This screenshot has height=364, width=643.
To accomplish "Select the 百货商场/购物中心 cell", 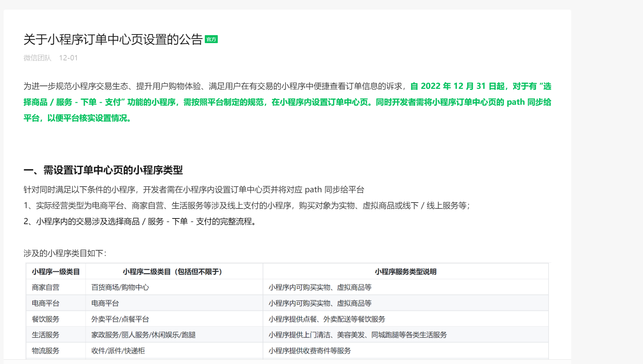I will tap(120, 287).
